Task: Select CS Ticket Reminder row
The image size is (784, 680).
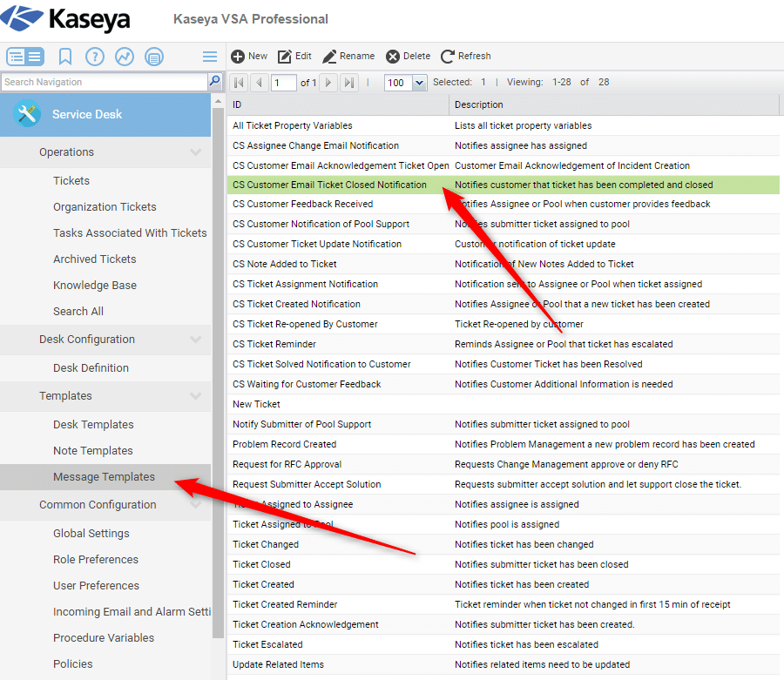Action: tap(504, 344)
